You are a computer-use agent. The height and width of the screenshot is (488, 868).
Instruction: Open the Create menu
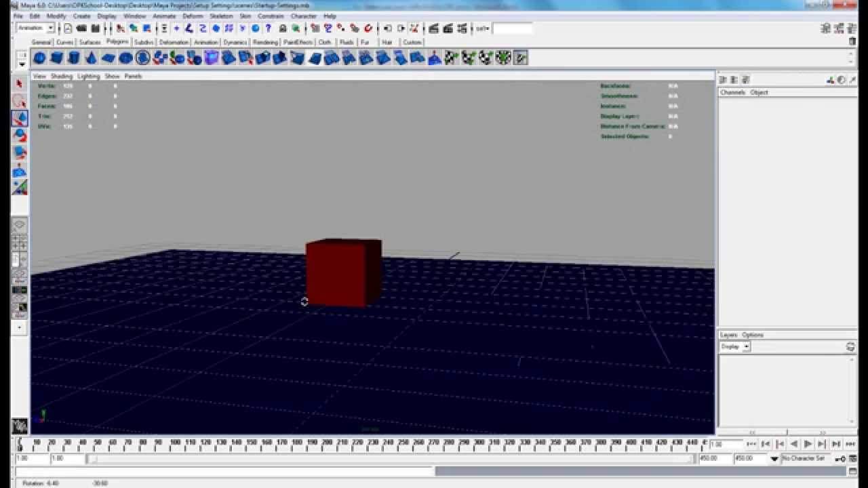(81, 16)
